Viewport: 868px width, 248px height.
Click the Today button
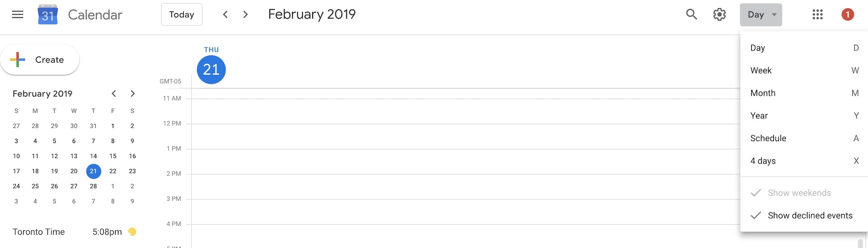pos(182,14)
